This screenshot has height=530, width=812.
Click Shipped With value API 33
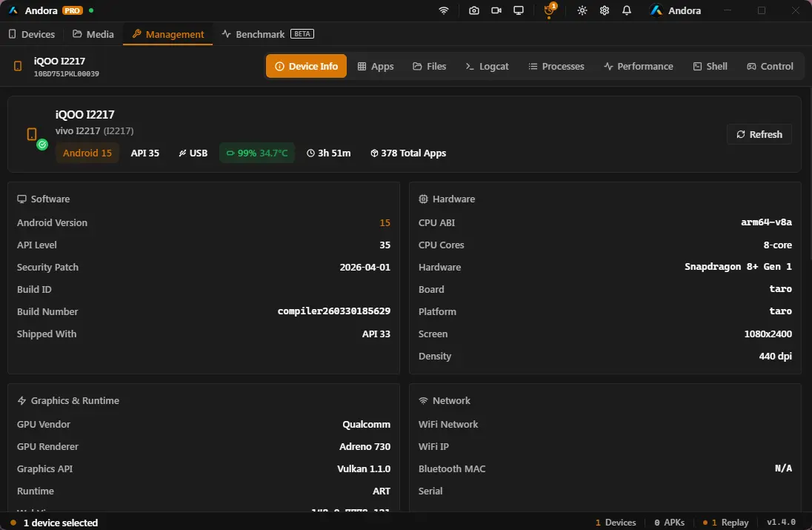[x=376, y=334]
